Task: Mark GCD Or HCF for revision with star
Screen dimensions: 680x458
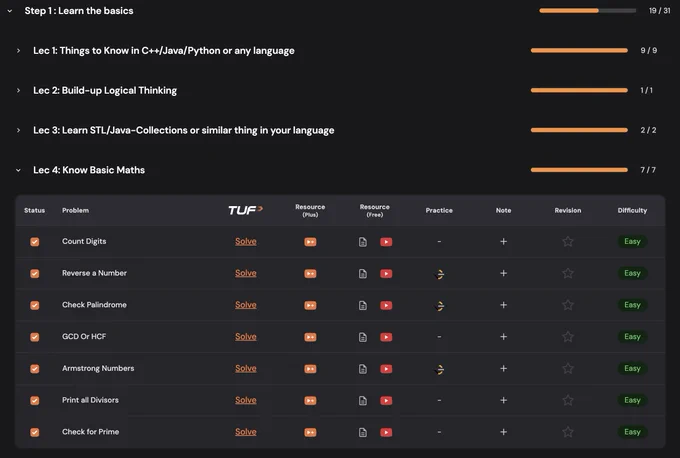Action: pos(568,337)
